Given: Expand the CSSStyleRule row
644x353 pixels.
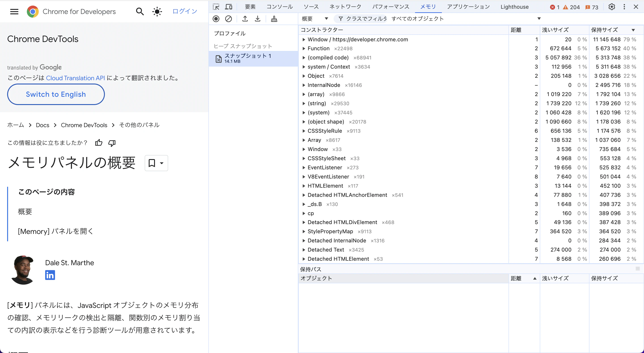Looking at the screenshot, I should (304, 131).
